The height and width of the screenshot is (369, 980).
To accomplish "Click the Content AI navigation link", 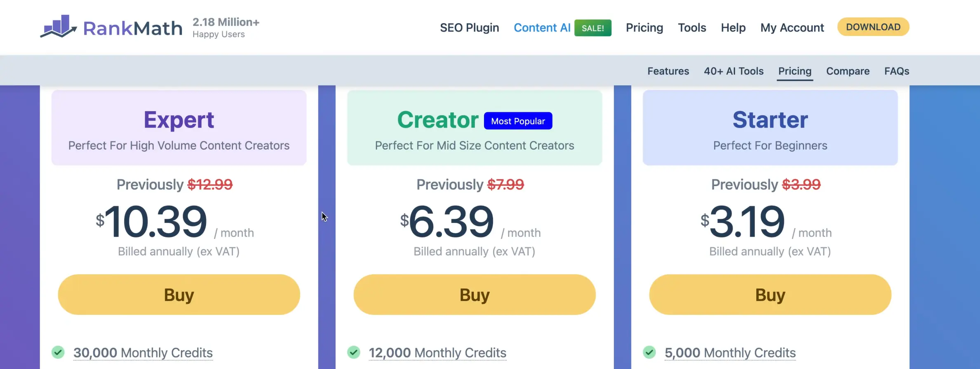I will click(542, 28).
